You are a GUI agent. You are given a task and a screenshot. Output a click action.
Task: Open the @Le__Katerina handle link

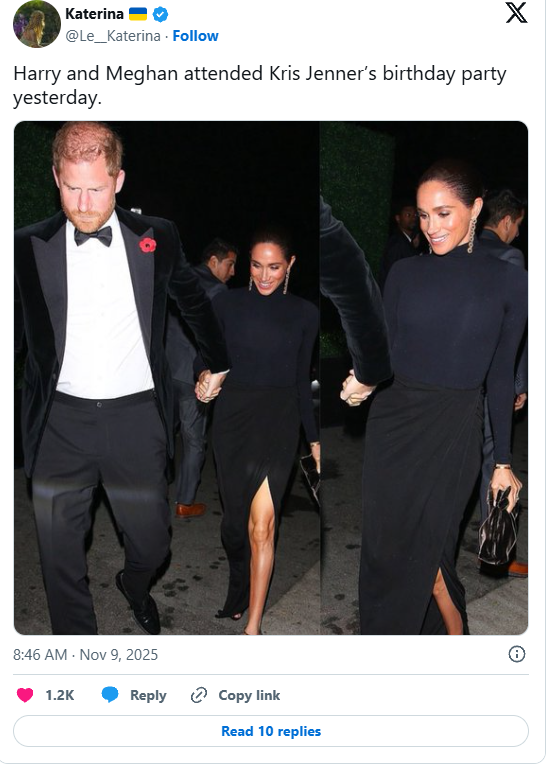(113, 36)
